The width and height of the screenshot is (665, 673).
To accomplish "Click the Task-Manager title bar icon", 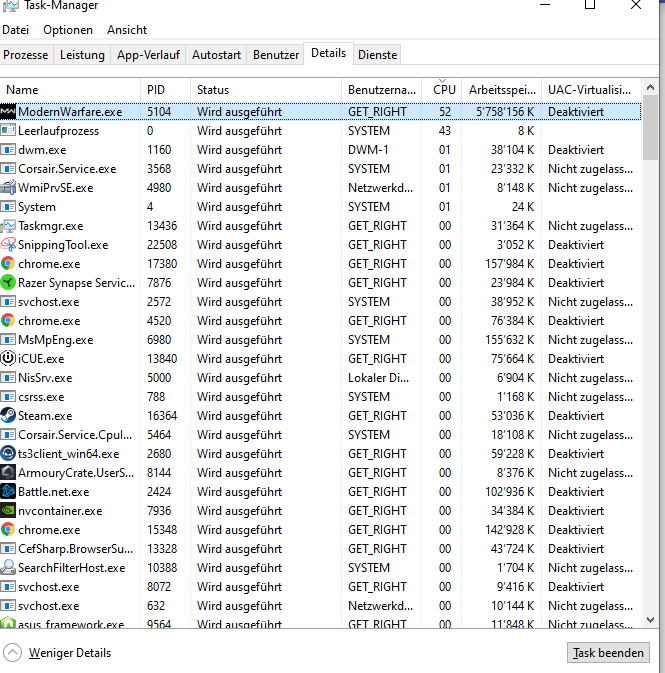I will click(x=10, y=6).
